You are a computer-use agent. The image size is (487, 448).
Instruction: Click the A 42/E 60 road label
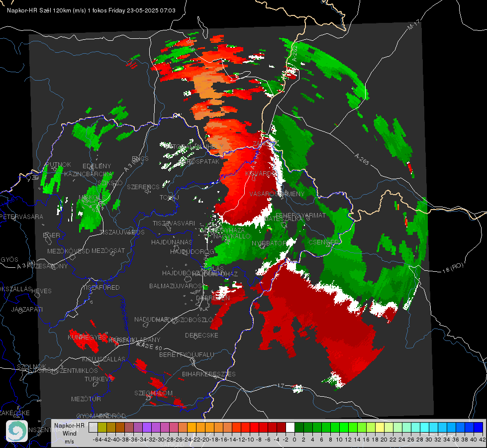(149, 345)
